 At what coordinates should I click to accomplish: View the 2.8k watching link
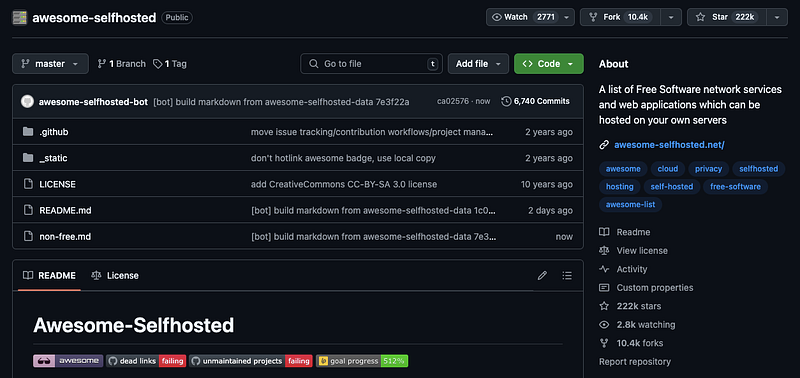[637, 324]
